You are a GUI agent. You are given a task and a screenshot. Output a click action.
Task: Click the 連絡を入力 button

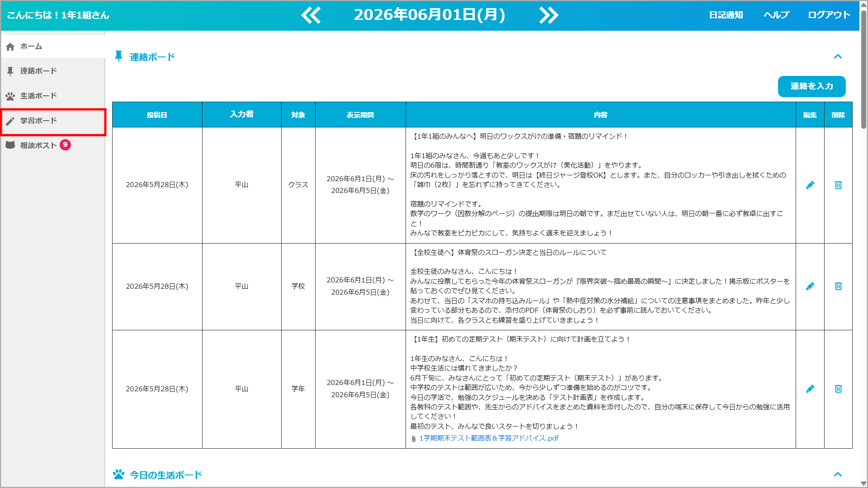[811, 86]
